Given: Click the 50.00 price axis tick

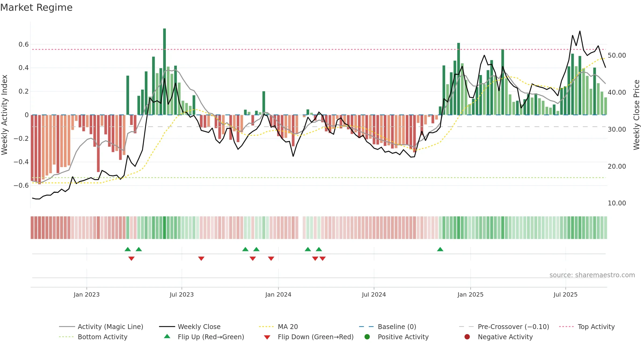Looking at the screenshot, I should pos(617,55).
